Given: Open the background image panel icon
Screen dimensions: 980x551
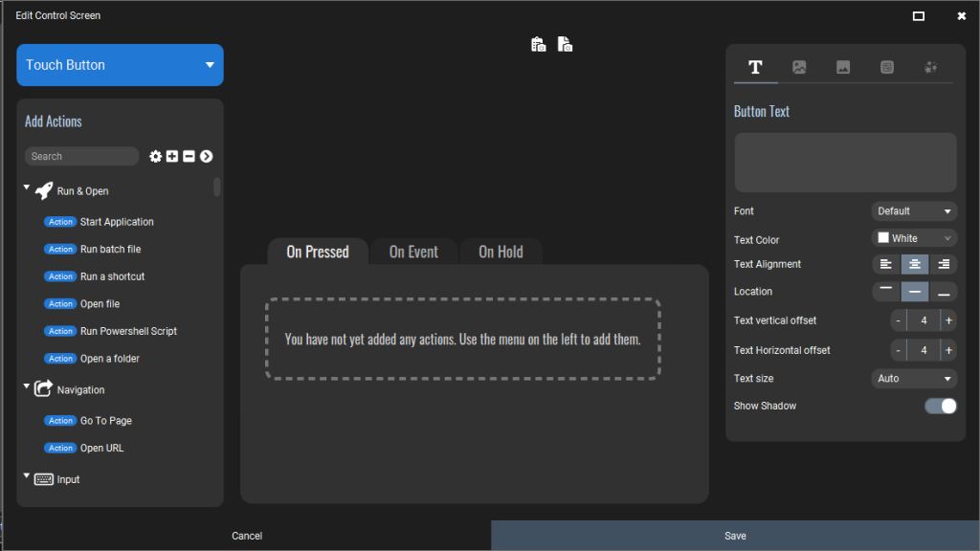Looking at the screenshot, I should 842,67.
